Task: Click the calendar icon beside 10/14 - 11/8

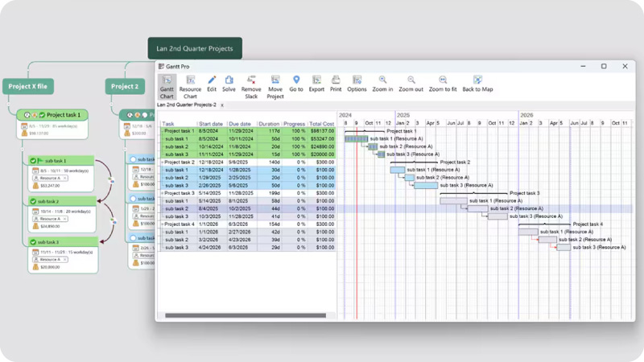Action: coord(35,212)
